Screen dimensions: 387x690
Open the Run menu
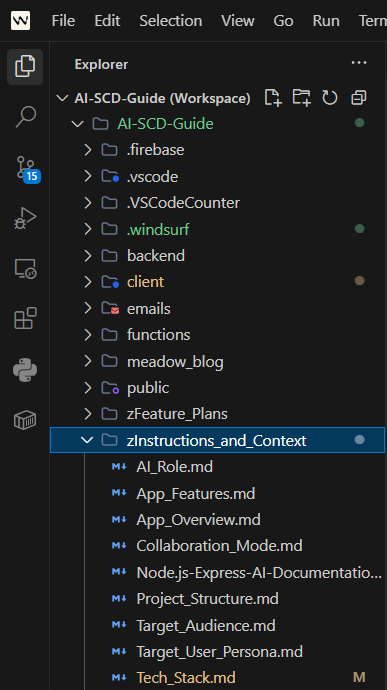click(326, 21)
